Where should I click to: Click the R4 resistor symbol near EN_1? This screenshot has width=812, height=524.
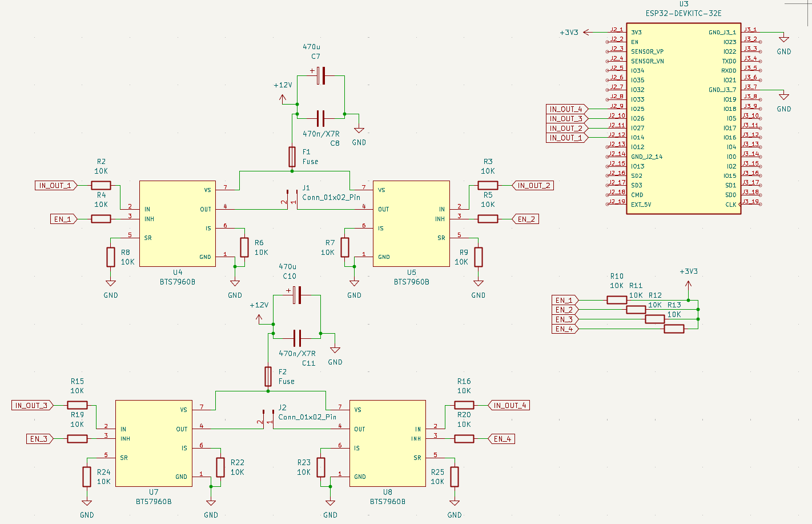(101, 219)
